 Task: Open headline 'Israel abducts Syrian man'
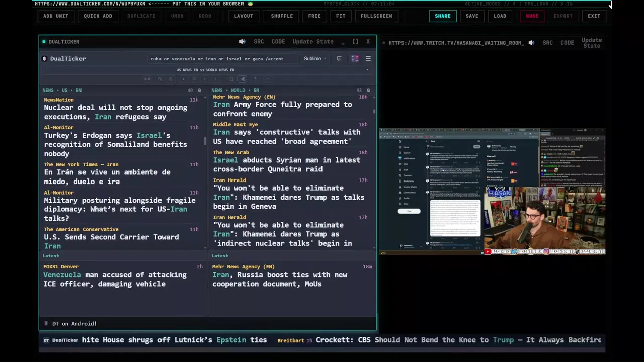[286, 165]
